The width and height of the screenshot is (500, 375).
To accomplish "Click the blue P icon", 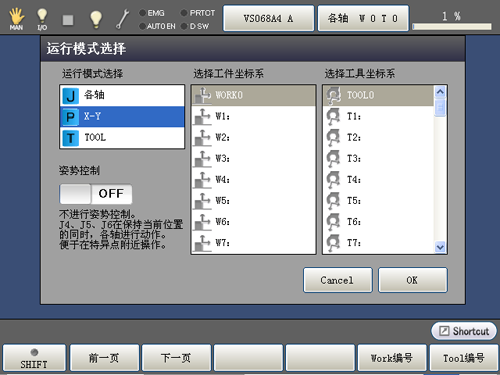I will [70, 117].
